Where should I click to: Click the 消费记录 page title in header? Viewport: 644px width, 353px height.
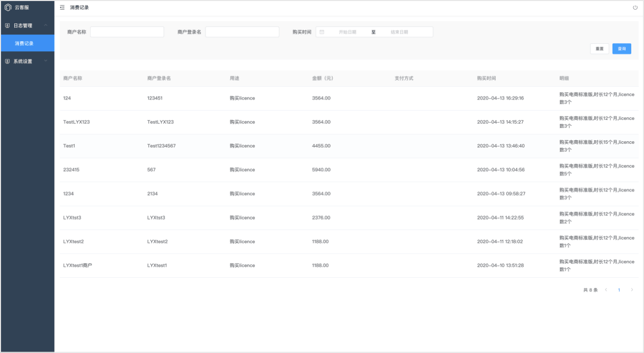pos(79,8)
